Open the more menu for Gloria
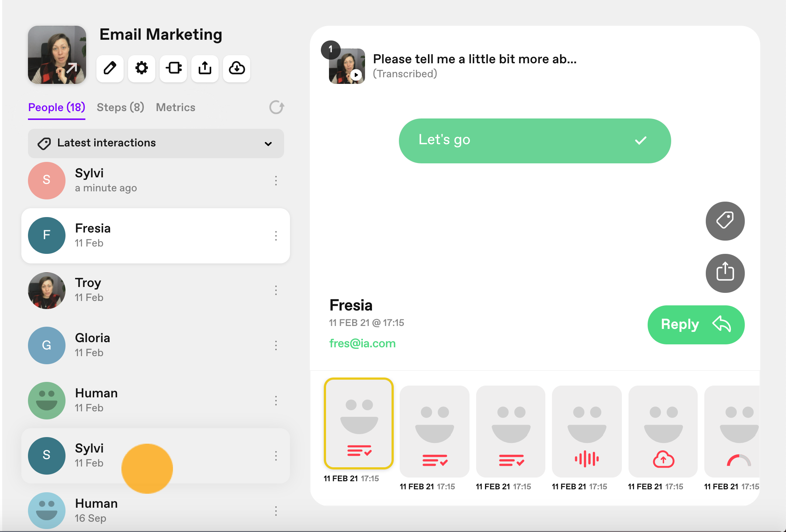Viewport: 786px width, 532px height. tap(276, 345)
